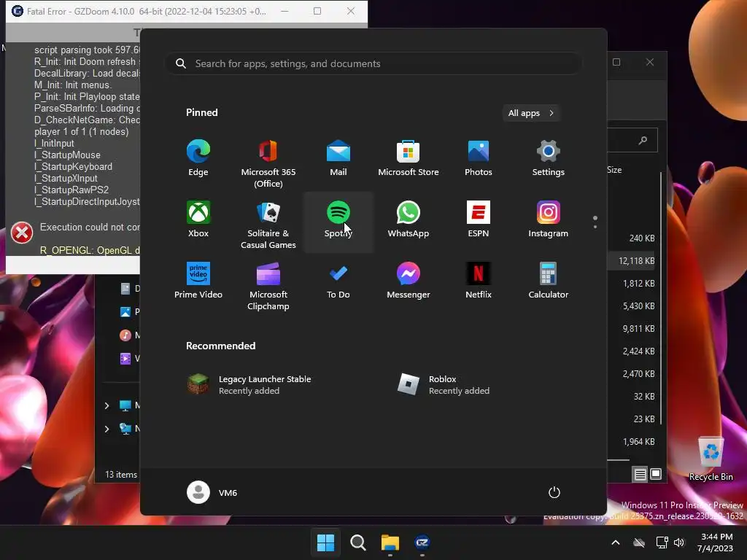Launch the Photos app

(479, 159)
